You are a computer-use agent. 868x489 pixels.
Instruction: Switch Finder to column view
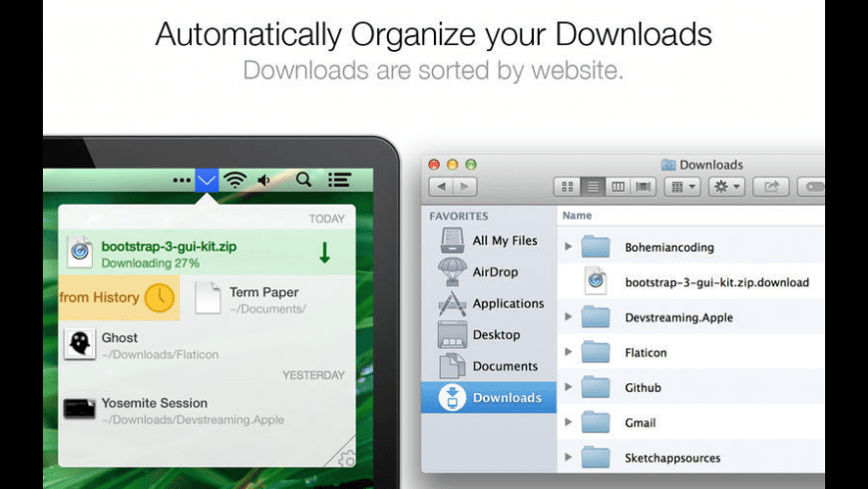point(618,187)
